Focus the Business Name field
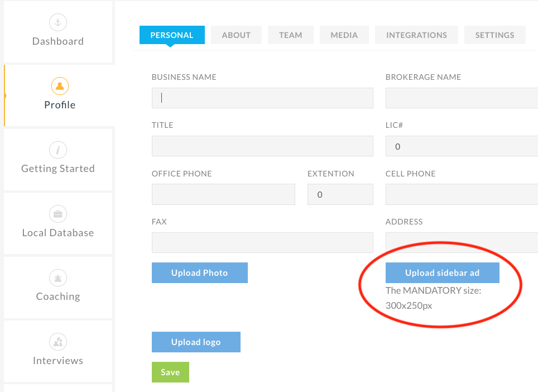Viewport: 538px width, 392px height. 262,98
